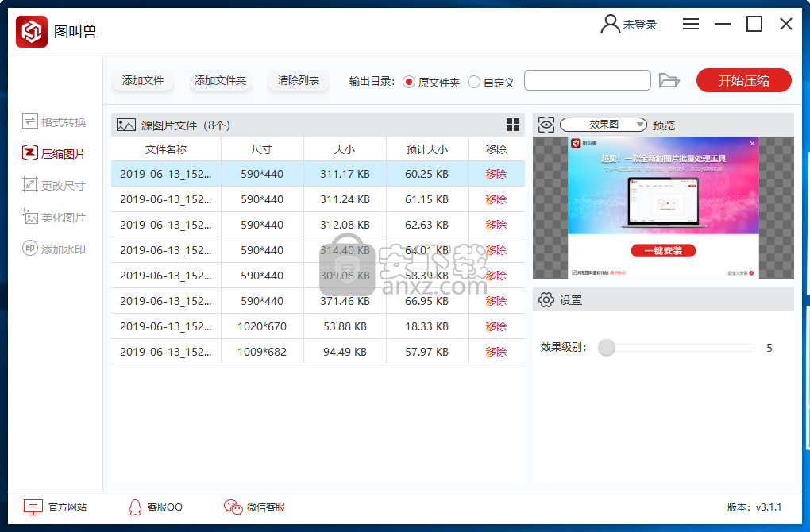Click the source image files picture icon
The height and width of the screenshot is (532, 810).
(126, 125)
